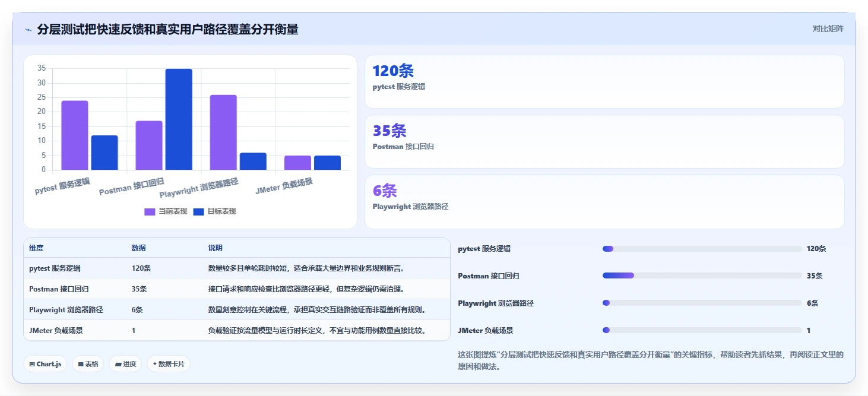
Task: Click the blue Playwright 目标表现 bar
Action: tap(253, 161)
